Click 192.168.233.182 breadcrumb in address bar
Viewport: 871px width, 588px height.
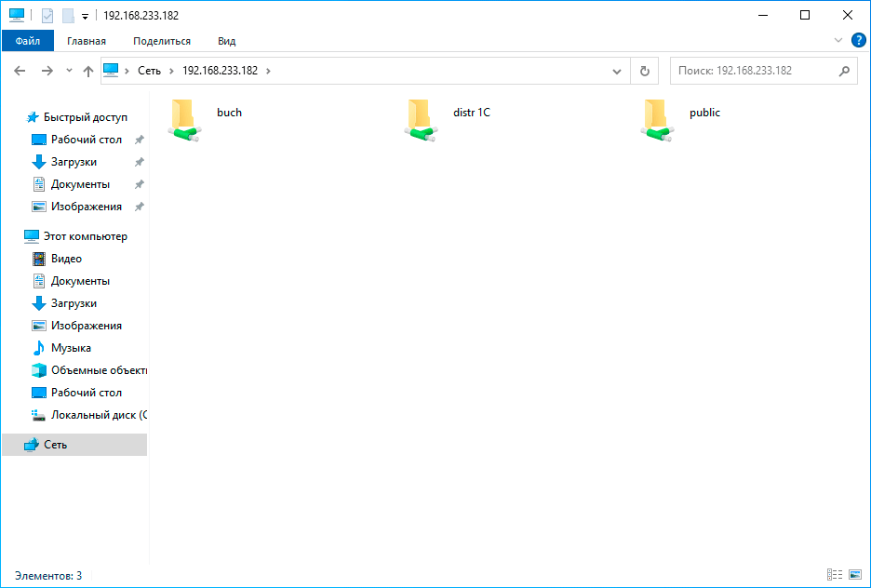coord(220,71)
